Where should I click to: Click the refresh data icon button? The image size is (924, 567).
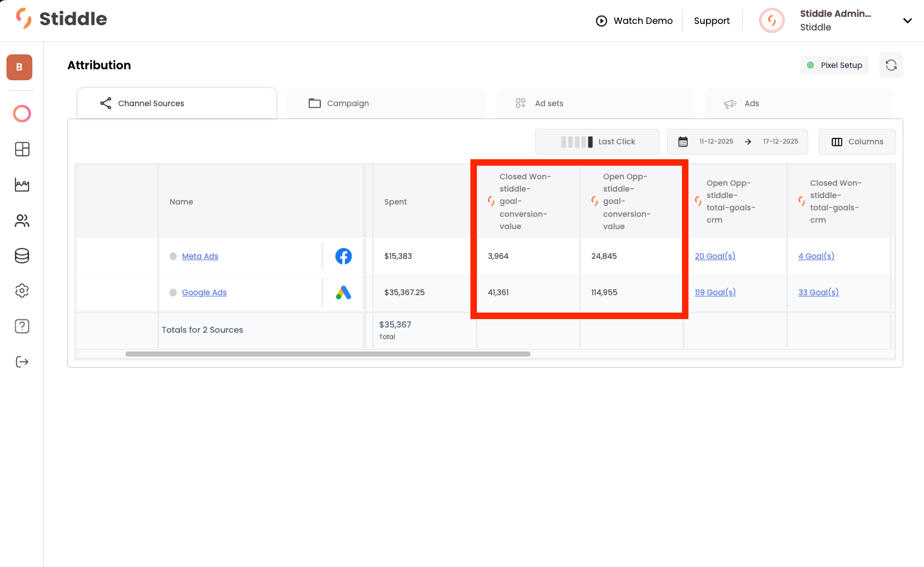(x=891, y=65)
